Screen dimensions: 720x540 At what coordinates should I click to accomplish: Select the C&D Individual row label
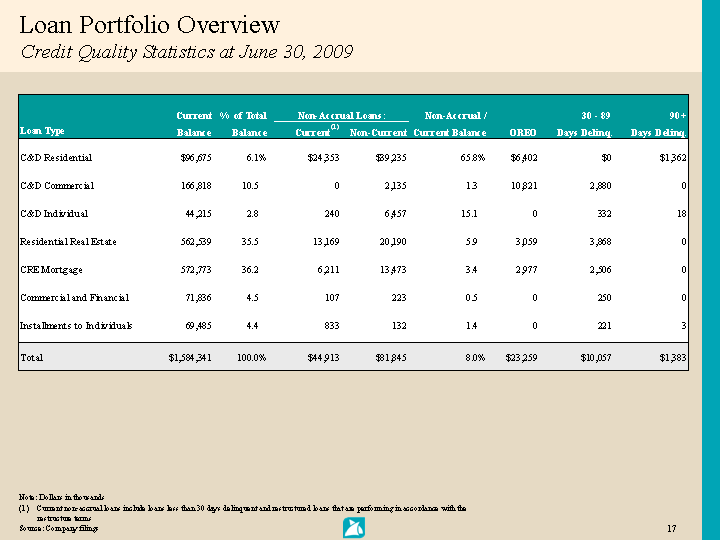pyautogui.click(x=54, y=214)
